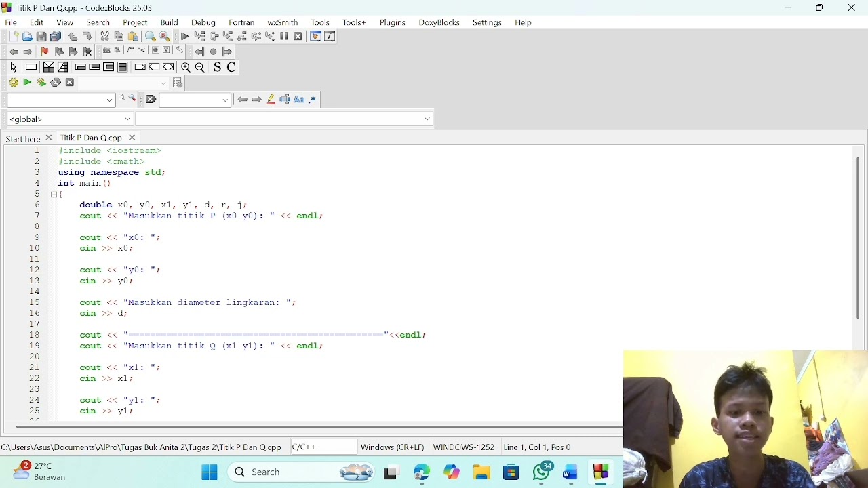The image size is (868, 488).
Task: Click vertical editor scrollbar
Action: 858,237
